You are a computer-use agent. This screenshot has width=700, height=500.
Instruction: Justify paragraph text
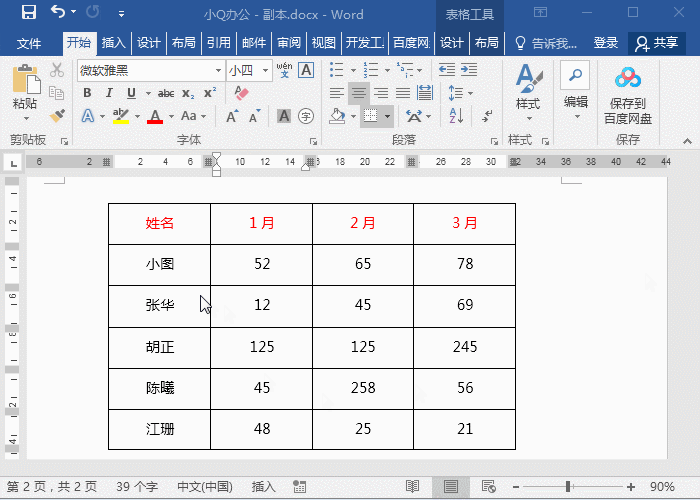click(x=403, y=93)
